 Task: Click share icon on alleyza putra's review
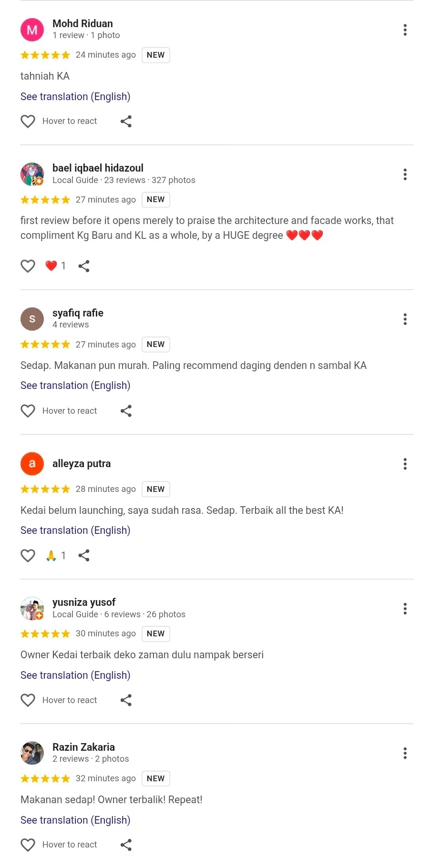tap(84, 555)
